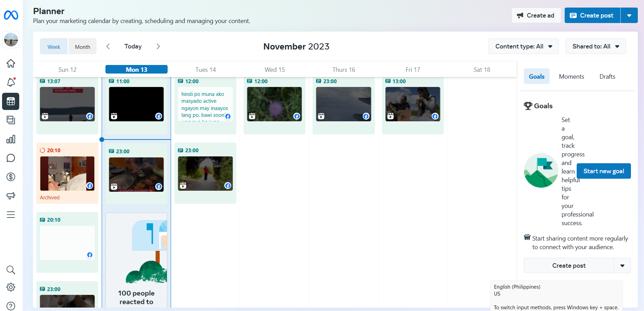This screenshot has height=311, width=644.
Task: Click reel icon on Tuesday 23:00 post
Action: [x=183, y=186]
